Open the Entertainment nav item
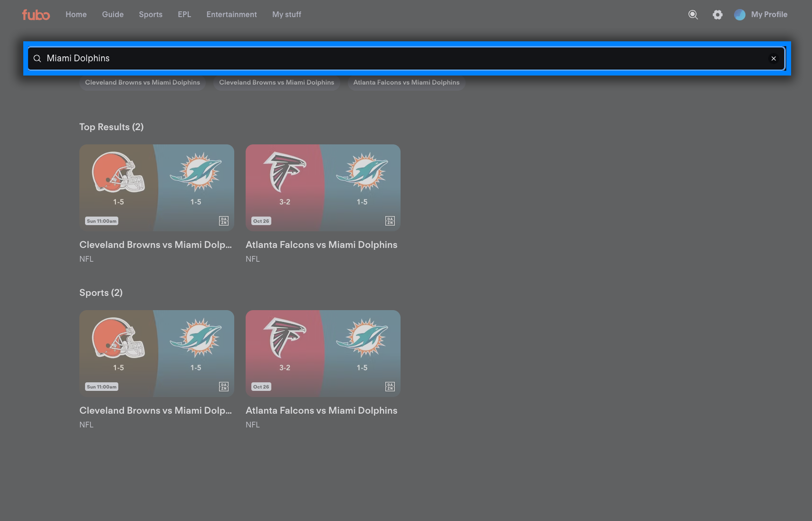 click(x=231, y=15)
